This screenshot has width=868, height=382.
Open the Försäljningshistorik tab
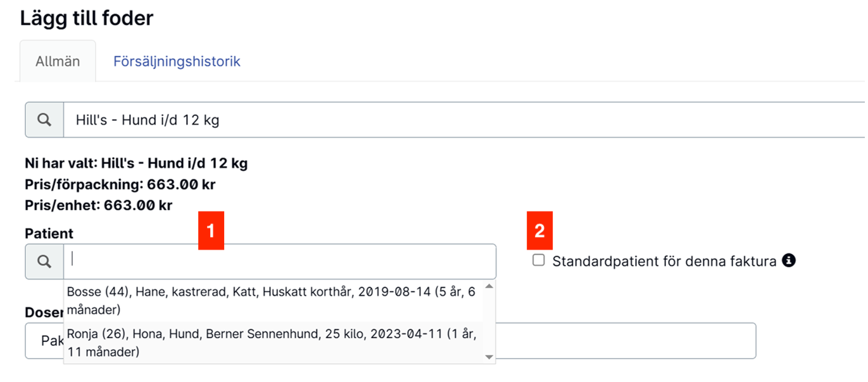177,61
